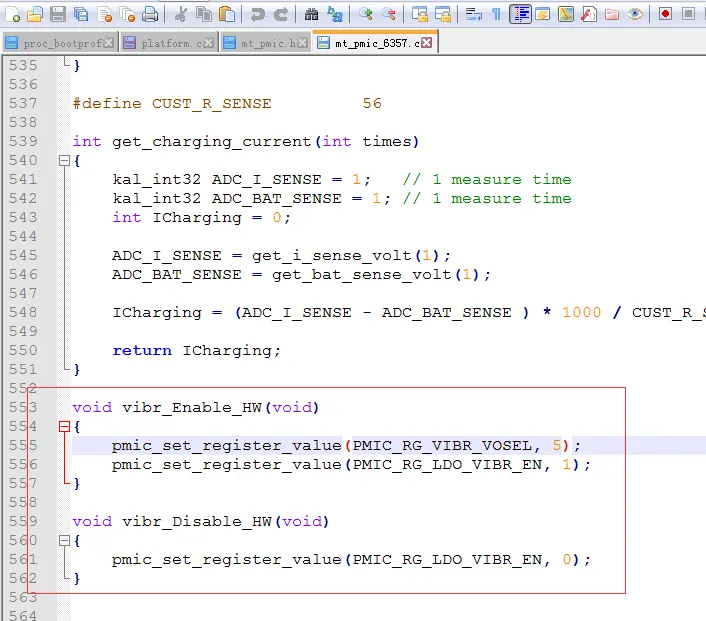Image resolution: width=706 pixels, height=621 pixels.
Task: Click get_i_sense_volt call on line 545
Action: (x=331, y=256)
